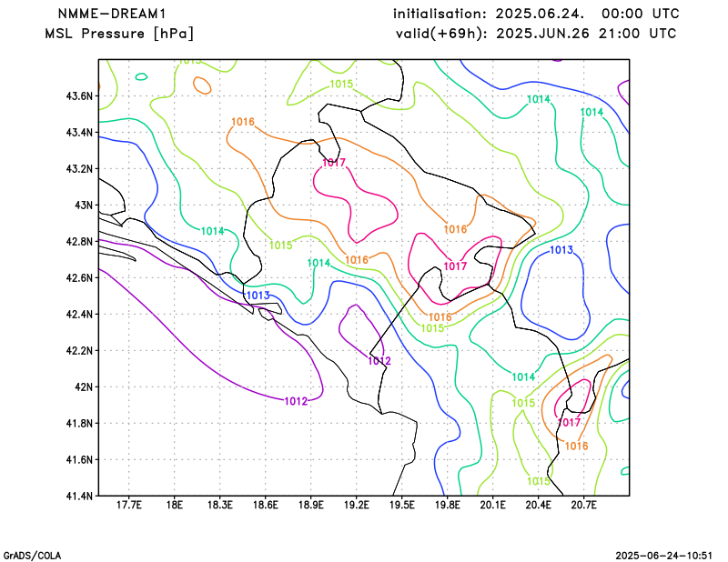Select the 42.6N latitude label
Image resolution: width=728 pixels, height=562 pixels.
click(x=80, y=278)
